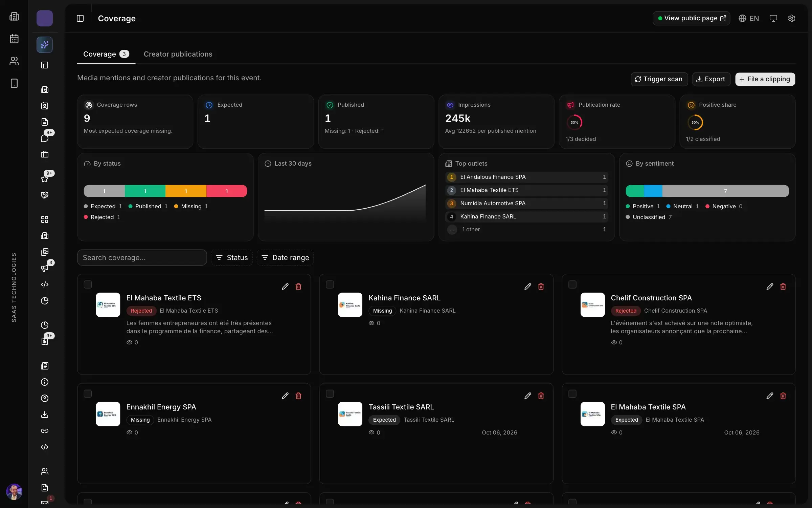Select the Ennakhil Energy SPA checkbox
Viewport: 812px width, 508px height.
click(88, 394)
